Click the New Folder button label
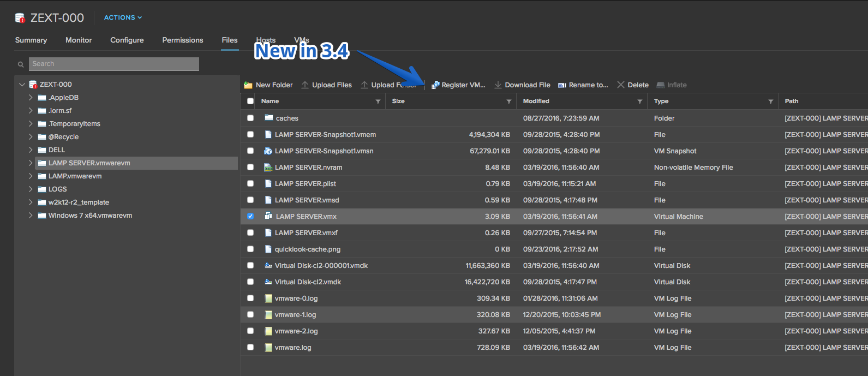868x376 pixels. [274, 85]
